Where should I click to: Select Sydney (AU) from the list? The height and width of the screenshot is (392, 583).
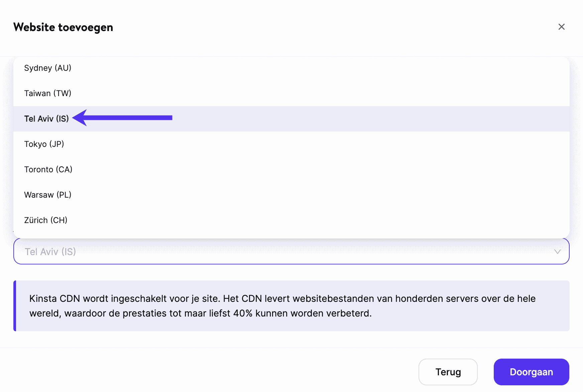coord(48,68)
